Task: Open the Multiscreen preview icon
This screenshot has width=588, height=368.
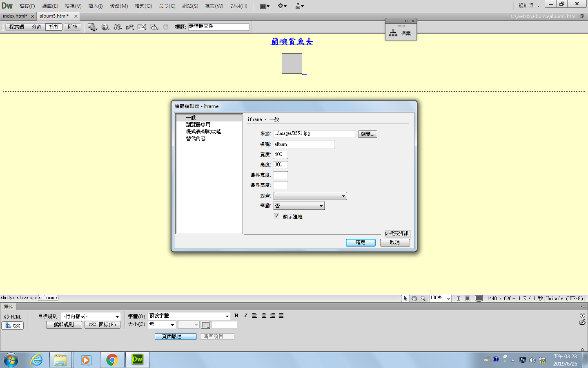Action: pos(92,27)
